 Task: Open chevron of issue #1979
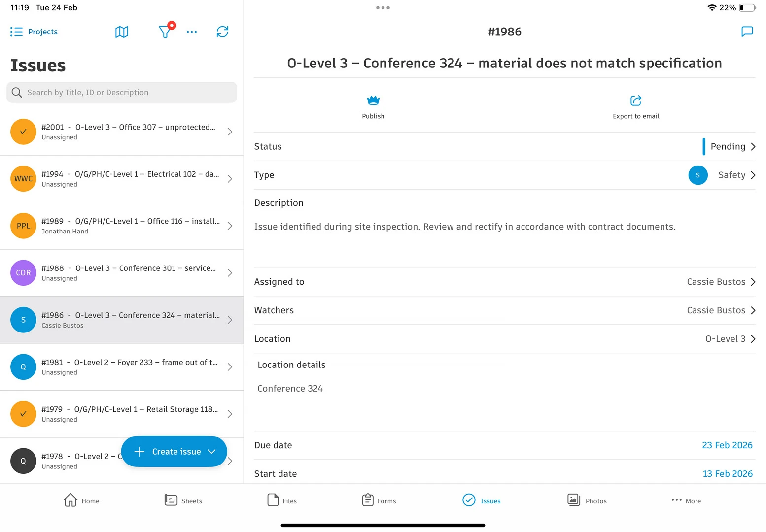tap(230, 414)
